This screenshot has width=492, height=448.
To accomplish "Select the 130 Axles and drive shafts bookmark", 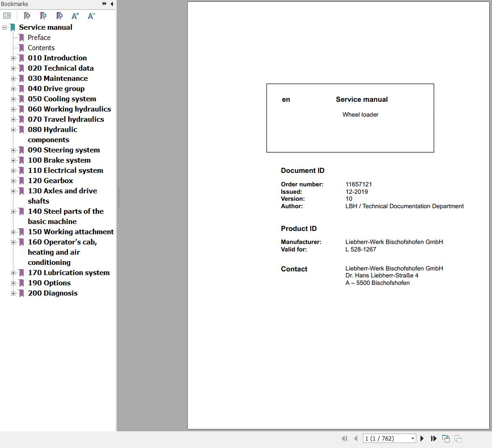I will 62,196.
